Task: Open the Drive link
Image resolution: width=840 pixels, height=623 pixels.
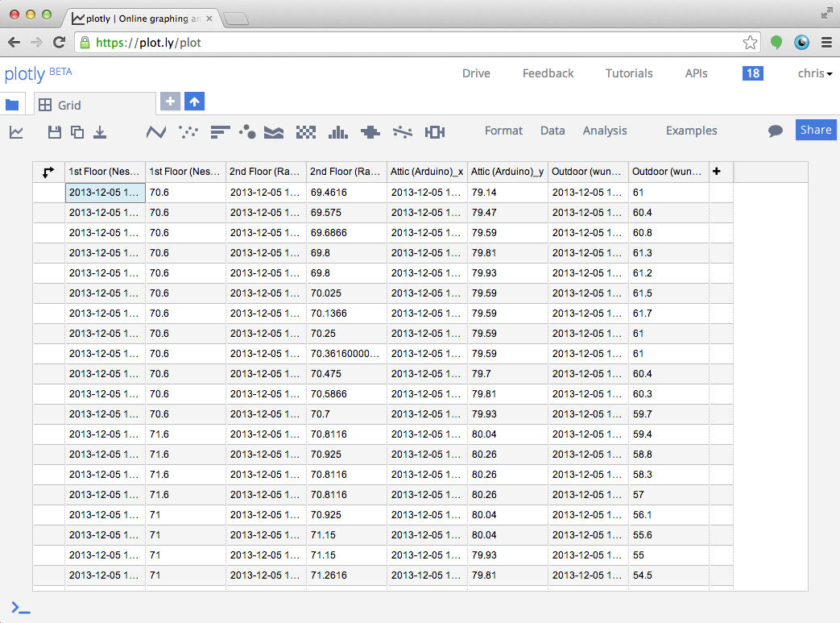Action: point(476,73)
